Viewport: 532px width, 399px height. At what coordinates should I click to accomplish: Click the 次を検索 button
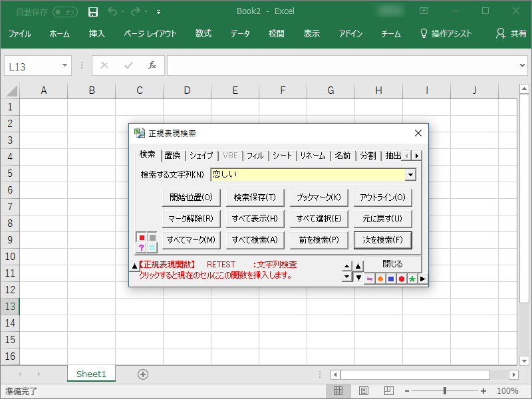tap(382, 240)
